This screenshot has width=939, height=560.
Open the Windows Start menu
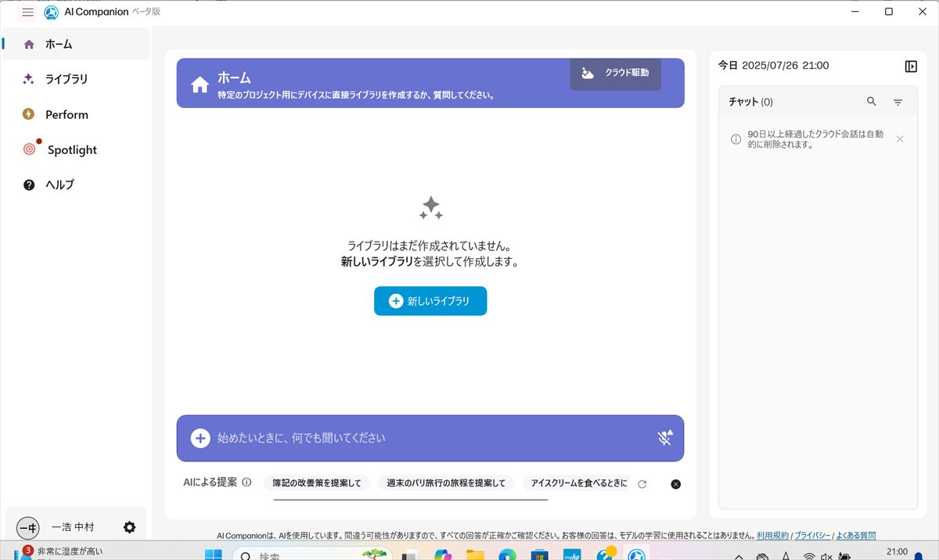[x=214, y=554]
